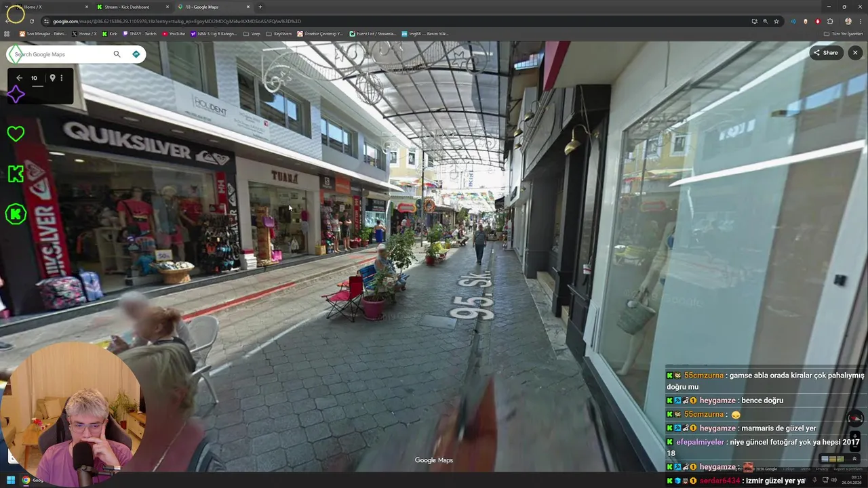Click the microphone icon in the system tray

(814, 481)
